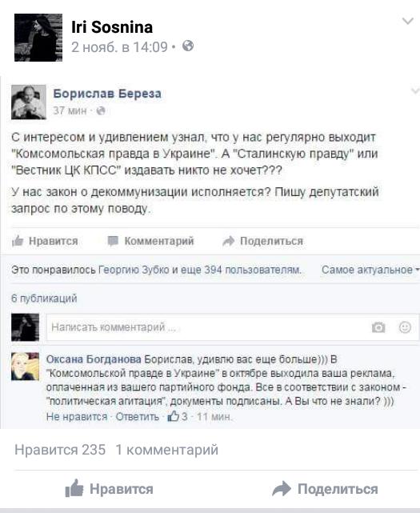Click Борислав Береза's avatar photo
Image resolution: width=420 pixels, height=513 pixels.
click(x=29, y=102)
